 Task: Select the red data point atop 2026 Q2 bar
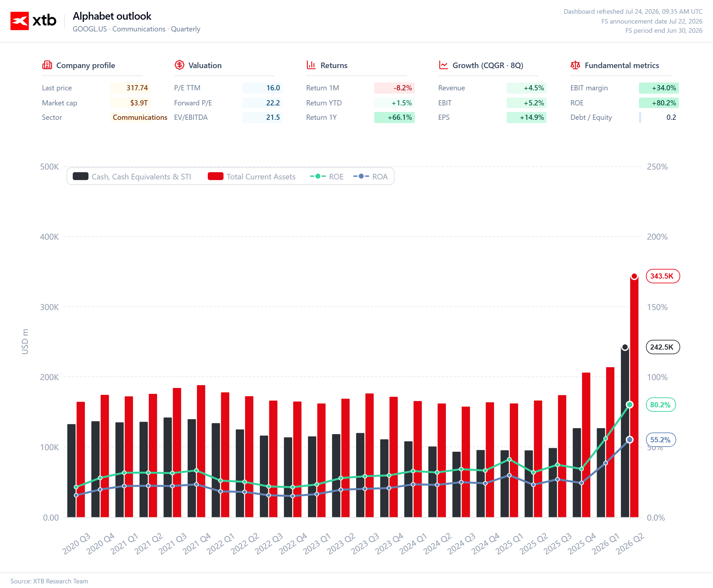coord(634,276)
